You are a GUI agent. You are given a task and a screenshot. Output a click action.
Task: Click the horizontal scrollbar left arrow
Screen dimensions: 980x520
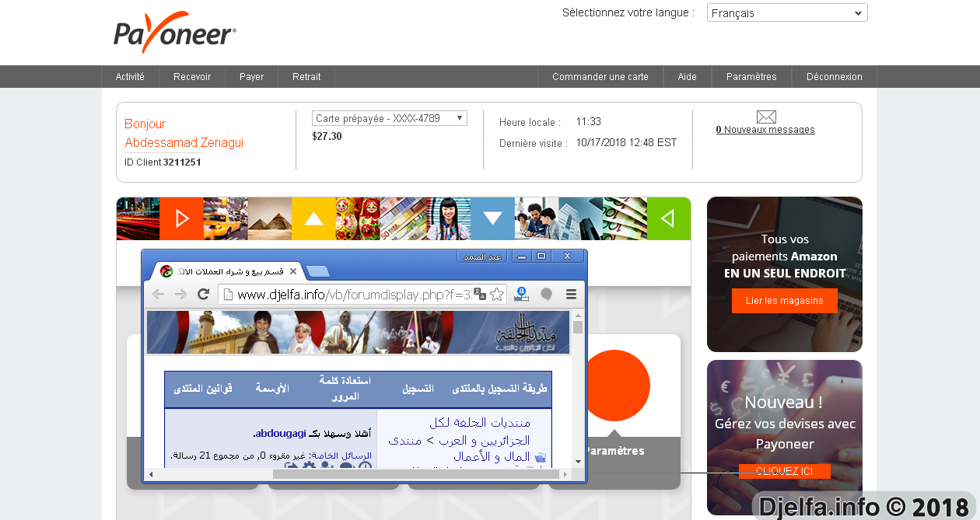click(x=152, y=474)
